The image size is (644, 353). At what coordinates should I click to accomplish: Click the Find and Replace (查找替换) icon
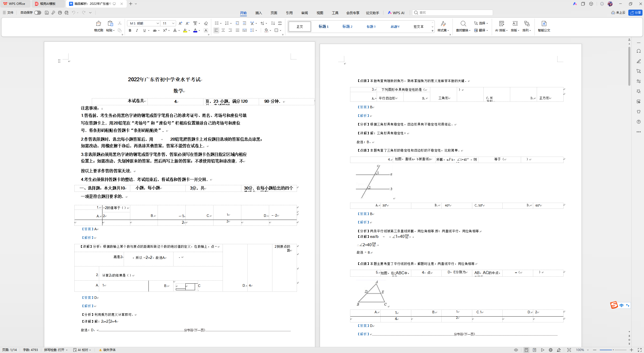click(x=463, y=24)
